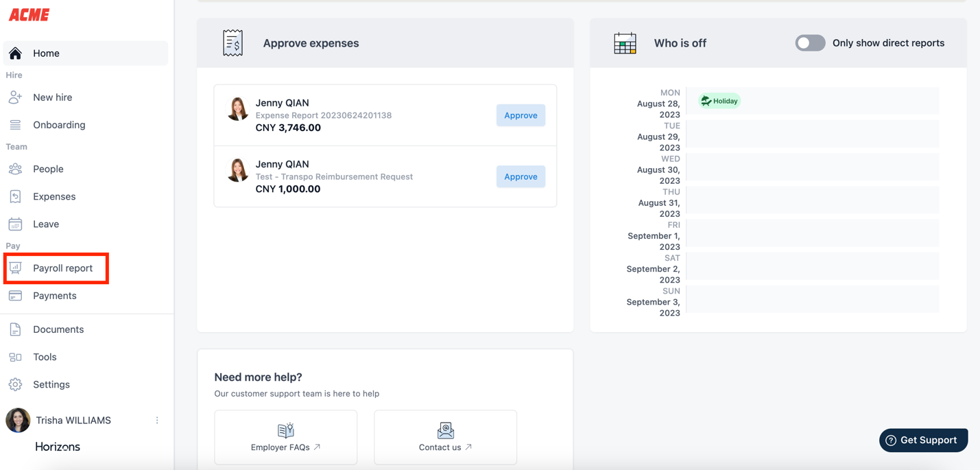This screenshot has width=980, height=470.
Task: Click the People group icon
Action: (x=15, y=169)
